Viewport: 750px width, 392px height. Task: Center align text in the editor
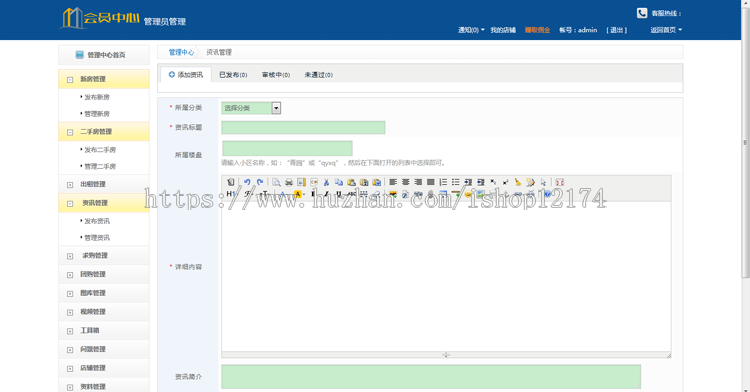406,182
